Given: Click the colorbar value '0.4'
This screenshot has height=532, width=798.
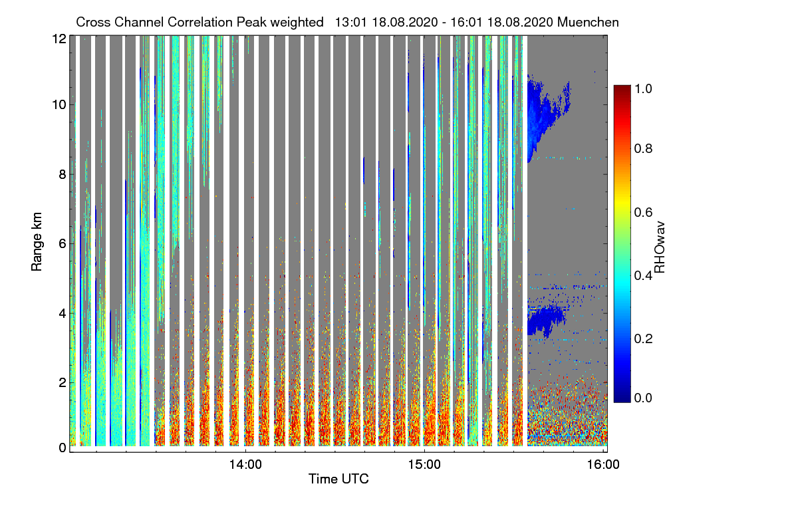Looking at the screenshot, I should [x=644, y=275].
